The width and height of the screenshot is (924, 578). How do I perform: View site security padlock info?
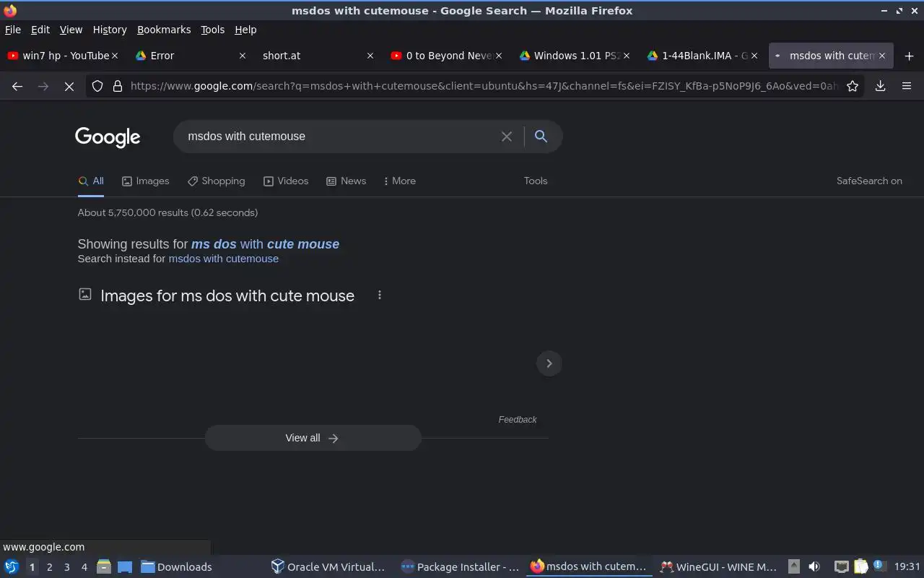pyautogui.click(x=118, y=86)
